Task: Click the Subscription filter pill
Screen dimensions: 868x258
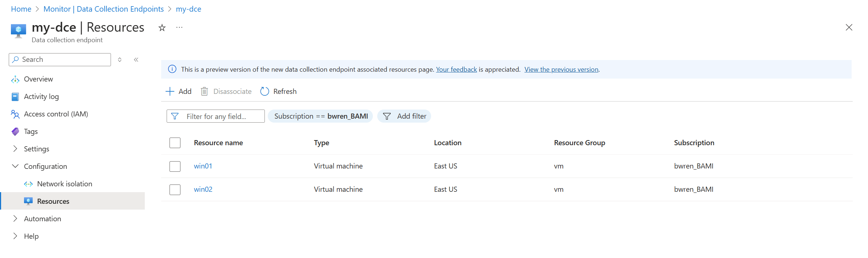Action: (320, 116)
